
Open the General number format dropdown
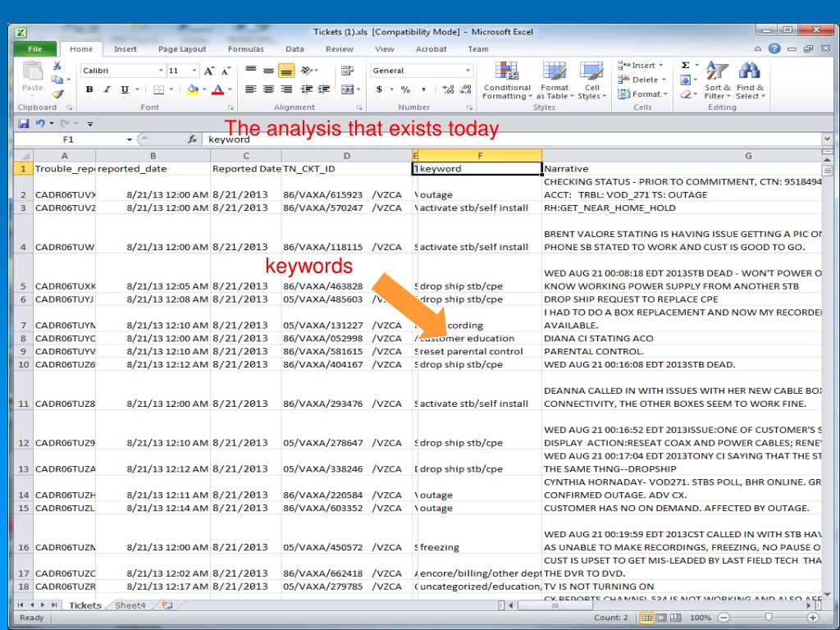point(468,71)
